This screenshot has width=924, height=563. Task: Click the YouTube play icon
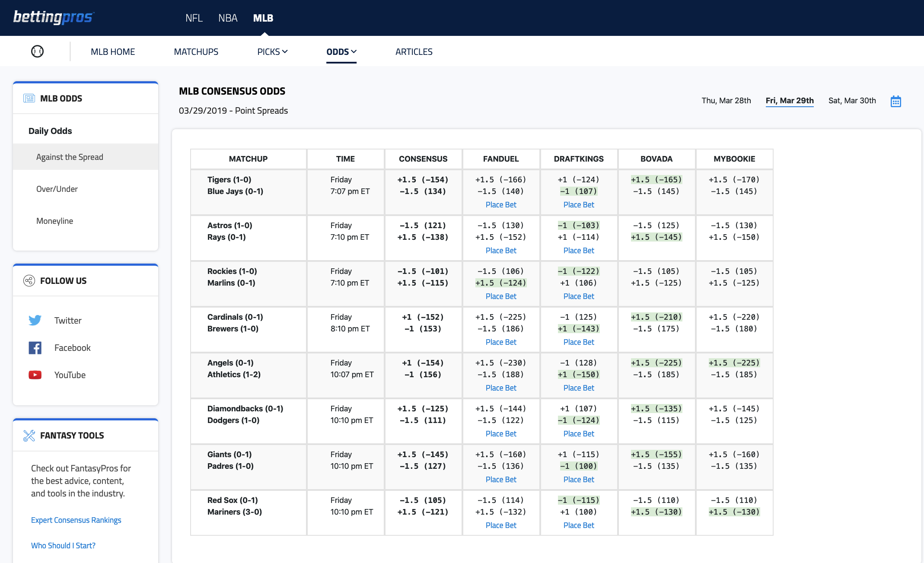click(x=35, y=375)
